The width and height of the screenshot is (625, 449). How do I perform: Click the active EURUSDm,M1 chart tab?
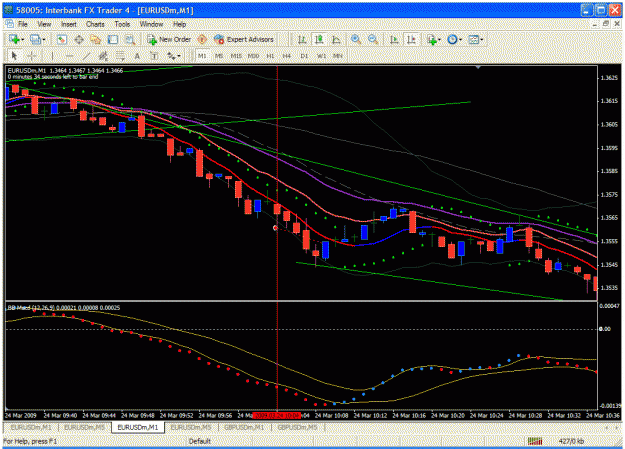(138, 427)
